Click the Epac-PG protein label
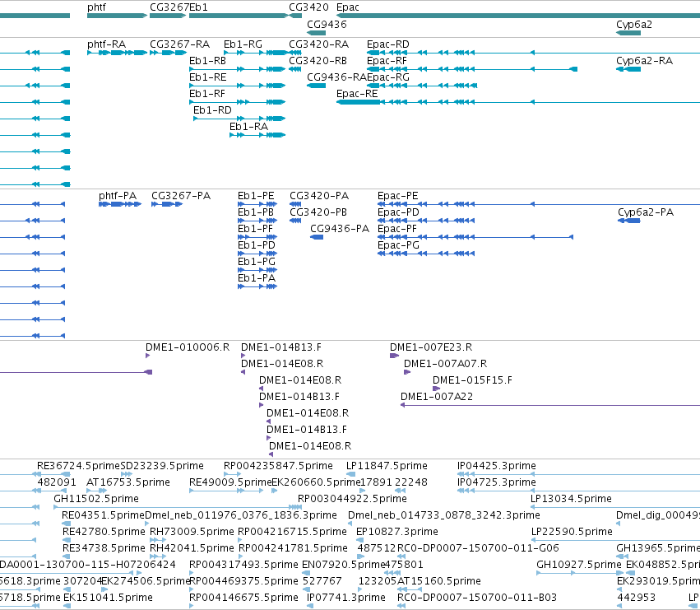This screenshot has height=610, width=700. pos(398,245)
